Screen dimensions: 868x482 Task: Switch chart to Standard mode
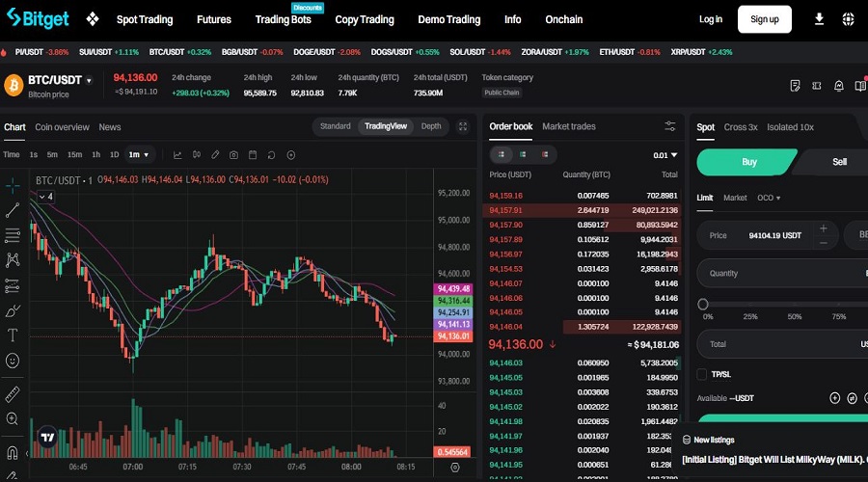tap(336, 126)
